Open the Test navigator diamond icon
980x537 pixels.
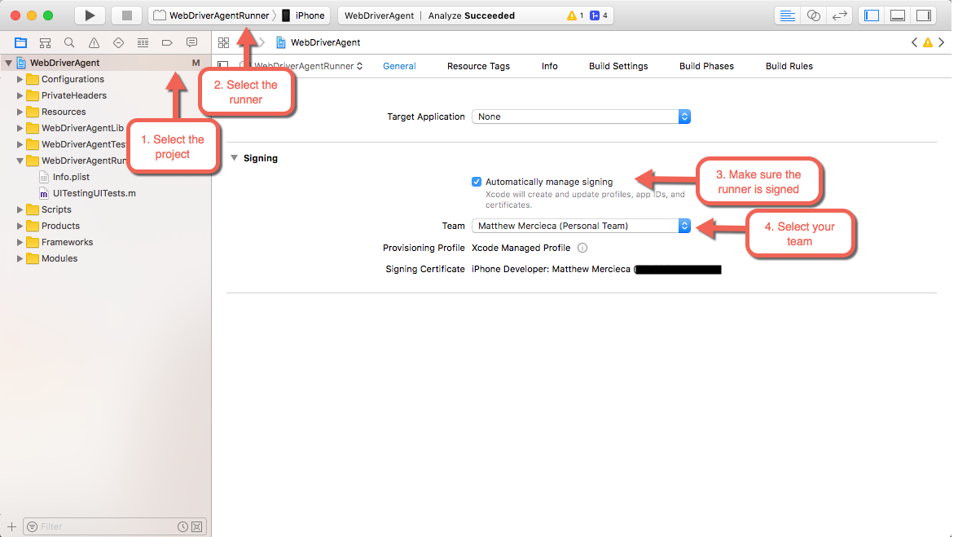(119, 42)
